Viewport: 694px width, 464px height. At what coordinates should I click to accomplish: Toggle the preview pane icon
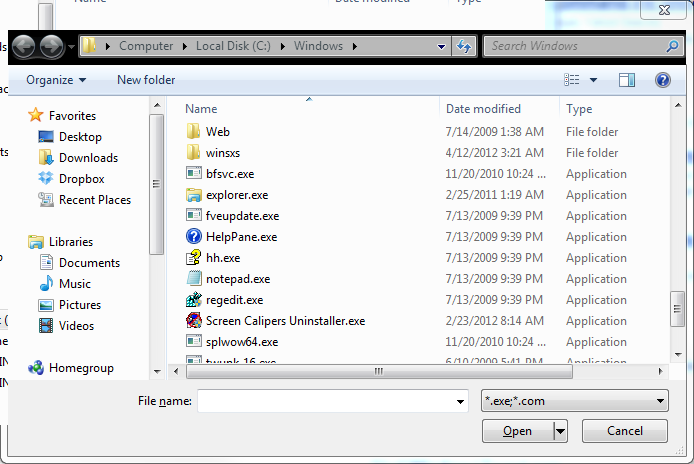point(627,80)
